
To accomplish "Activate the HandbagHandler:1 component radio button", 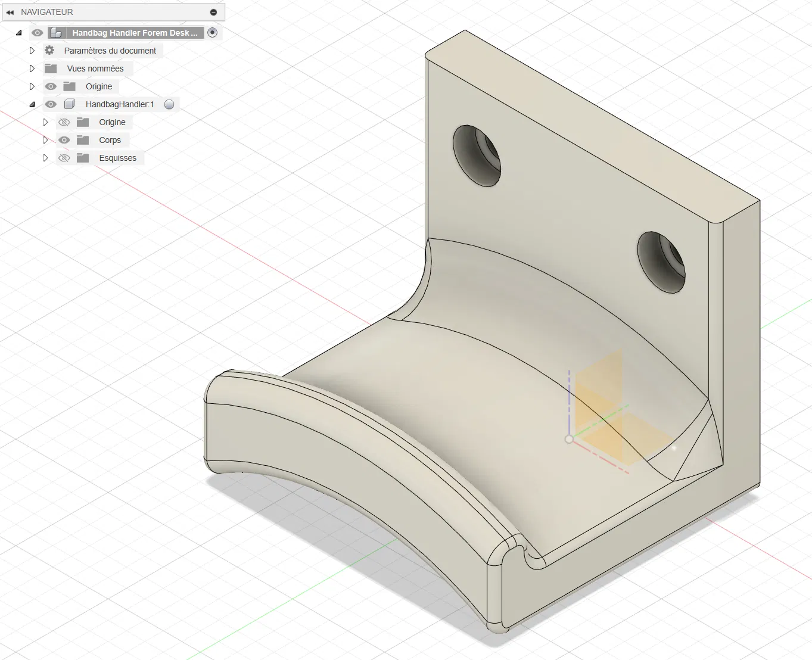I will coord(169,104).
